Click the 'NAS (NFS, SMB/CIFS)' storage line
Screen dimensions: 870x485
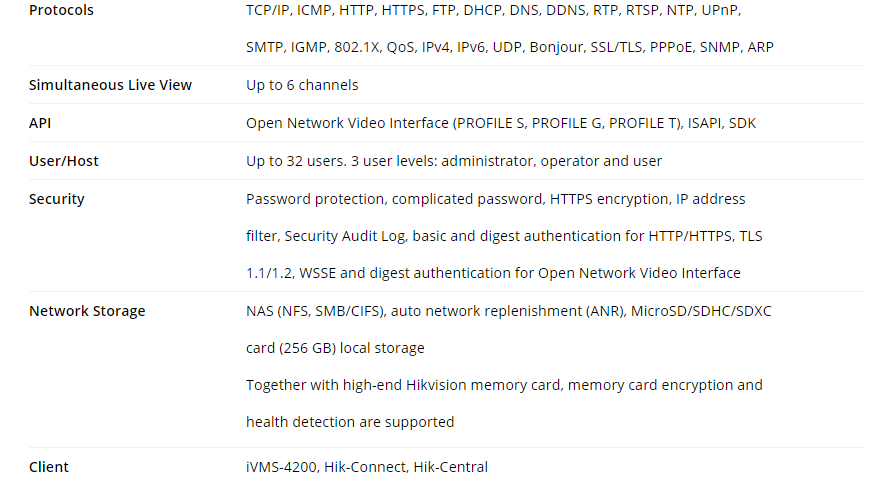[x=508, y=311]
